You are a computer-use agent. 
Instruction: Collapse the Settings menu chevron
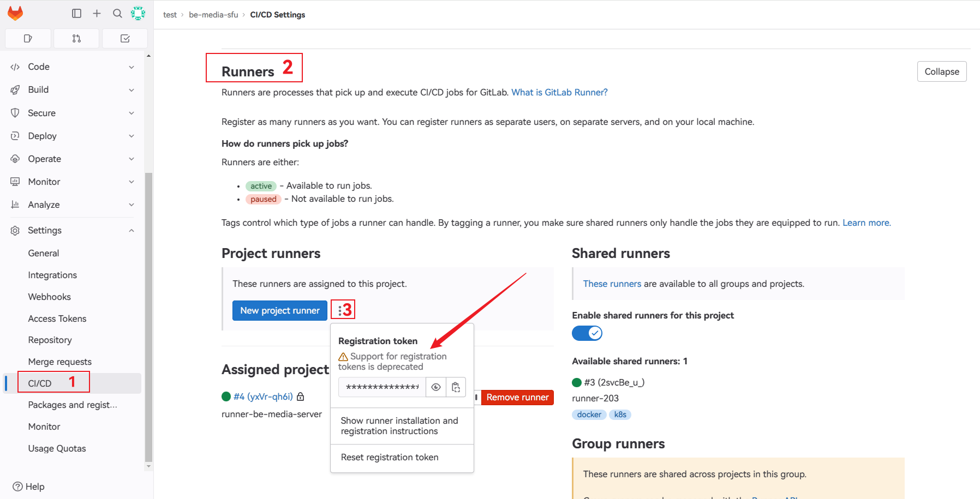coord(132,230)
